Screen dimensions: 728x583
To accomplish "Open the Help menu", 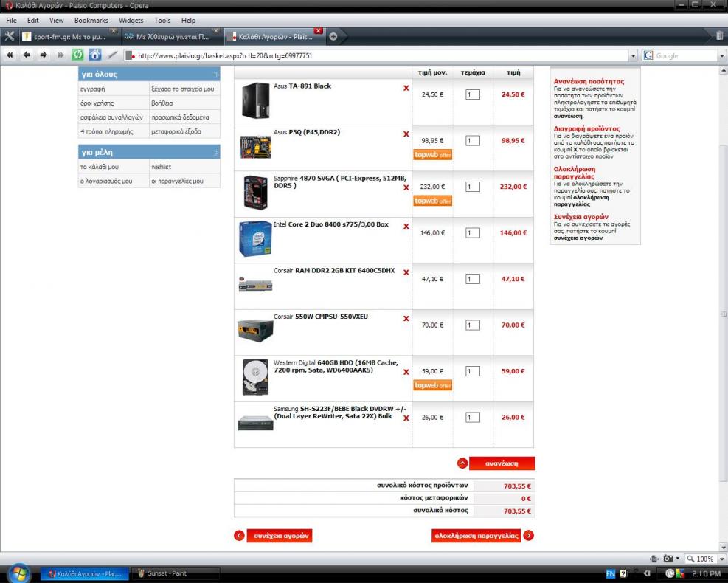I will (x=188, y=21).
